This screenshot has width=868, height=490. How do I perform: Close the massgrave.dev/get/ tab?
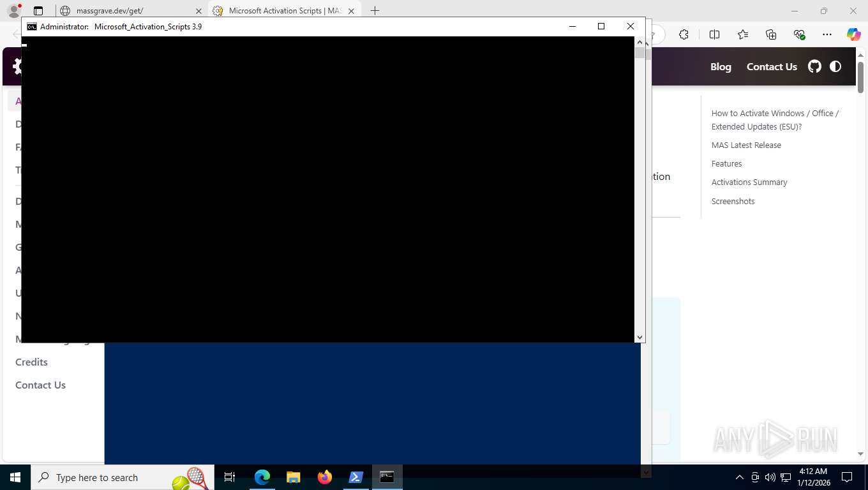[x=198, y=11]
